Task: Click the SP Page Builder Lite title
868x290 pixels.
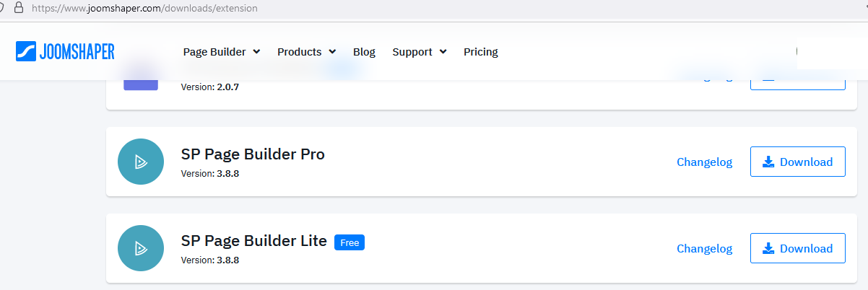Action: pyautogui.click(x=253, y=241)
